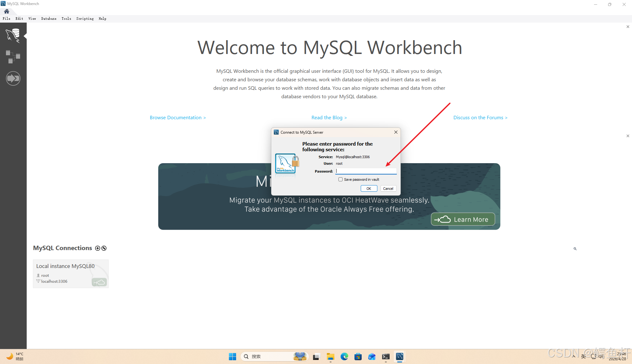Open the Home tab icon
The image size is (632, 364).
7,11
